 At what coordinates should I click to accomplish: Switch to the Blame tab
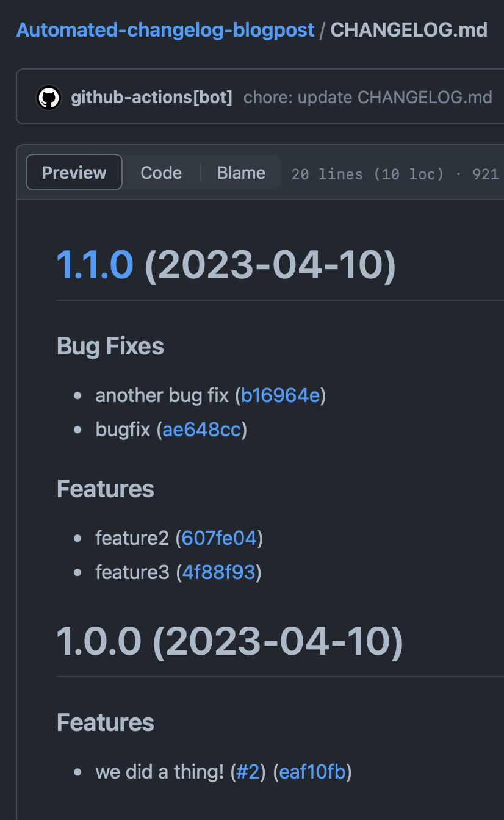(x=240, y=172)
